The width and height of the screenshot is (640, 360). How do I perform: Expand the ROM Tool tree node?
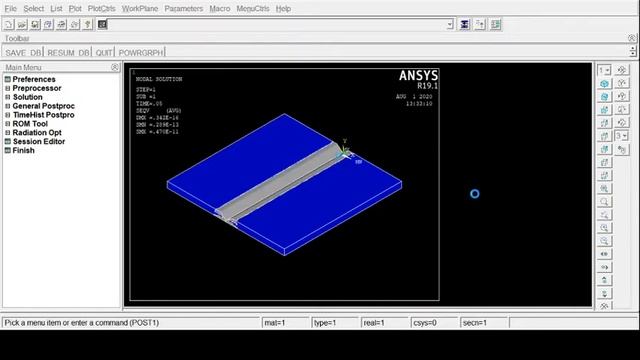pyautogui.click(x=7, y=124)
